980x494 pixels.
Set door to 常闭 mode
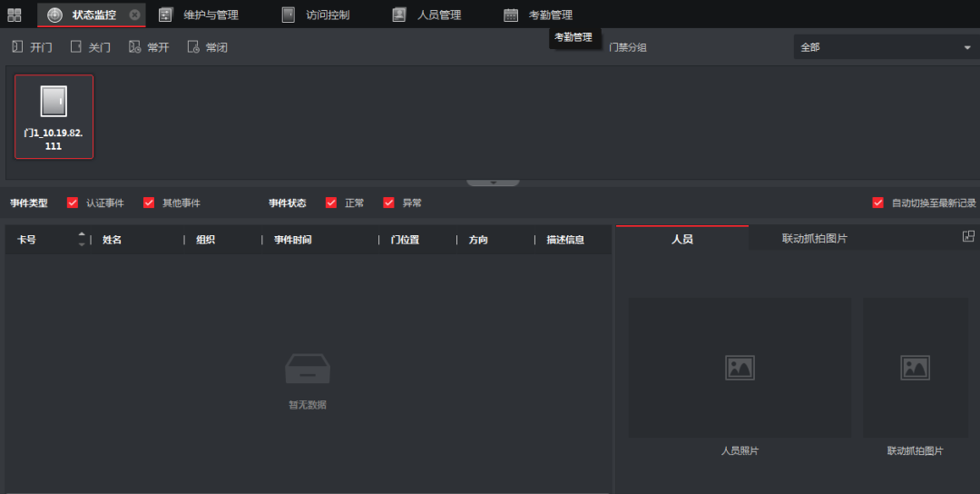(207, 47)
